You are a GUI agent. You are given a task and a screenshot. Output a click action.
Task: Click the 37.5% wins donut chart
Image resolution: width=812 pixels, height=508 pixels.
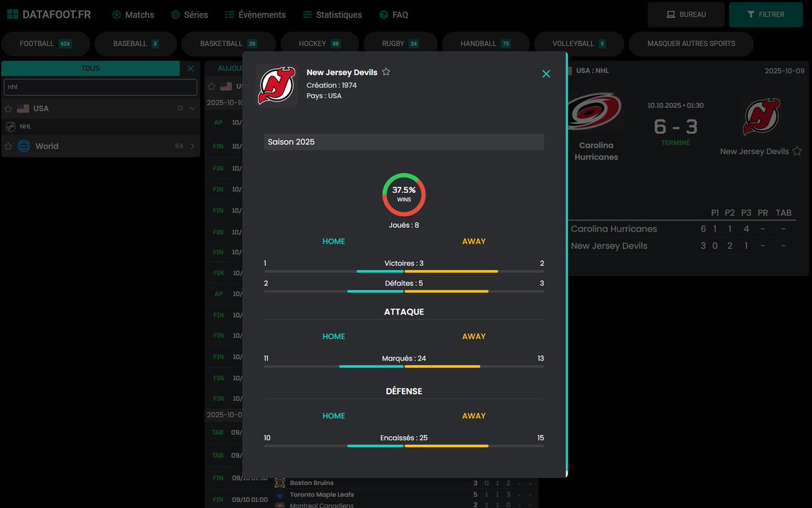[x=404, y=195]
